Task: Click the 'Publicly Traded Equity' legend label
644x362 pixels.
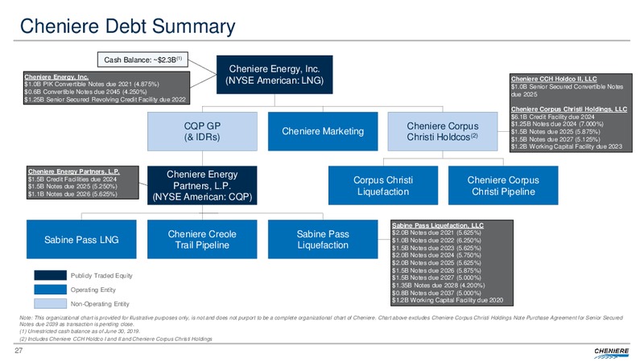Action: point(101,275)
